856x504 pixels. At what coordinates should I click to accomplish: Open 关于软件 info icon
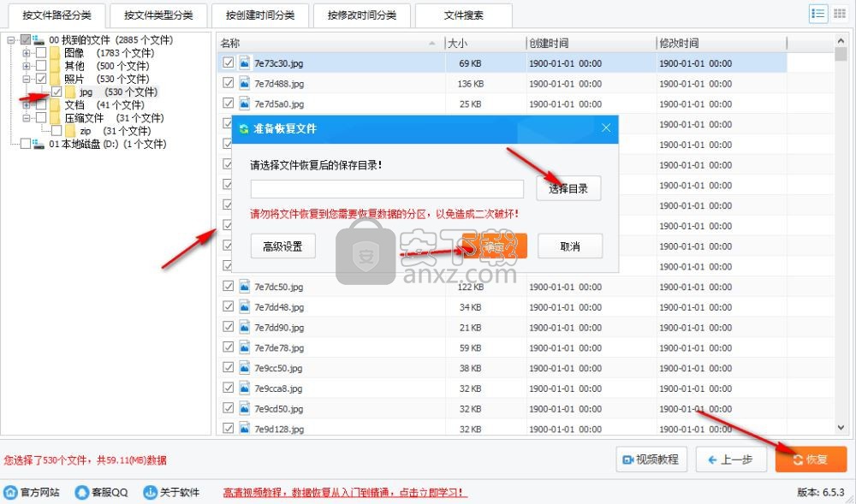point(150,492)
